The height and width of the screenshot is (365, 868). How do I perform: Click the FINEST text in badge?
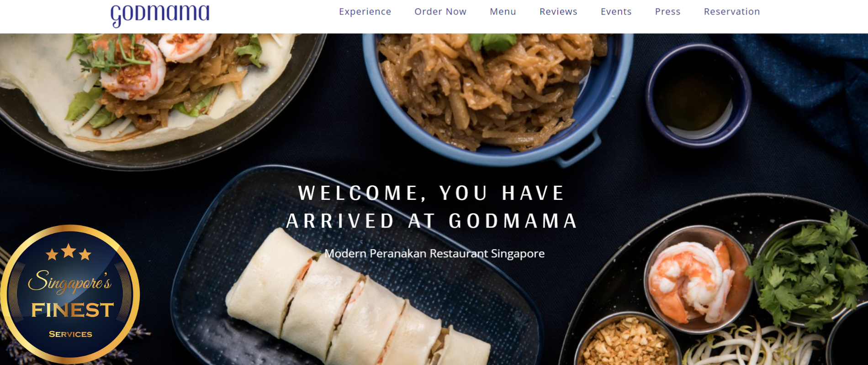72,310
